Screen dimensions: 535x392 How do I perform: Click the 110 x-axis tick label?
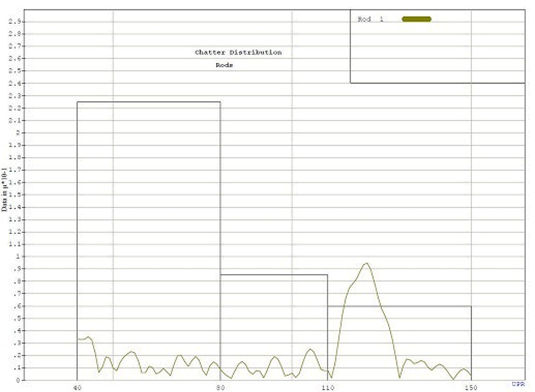tap(328, 388)
